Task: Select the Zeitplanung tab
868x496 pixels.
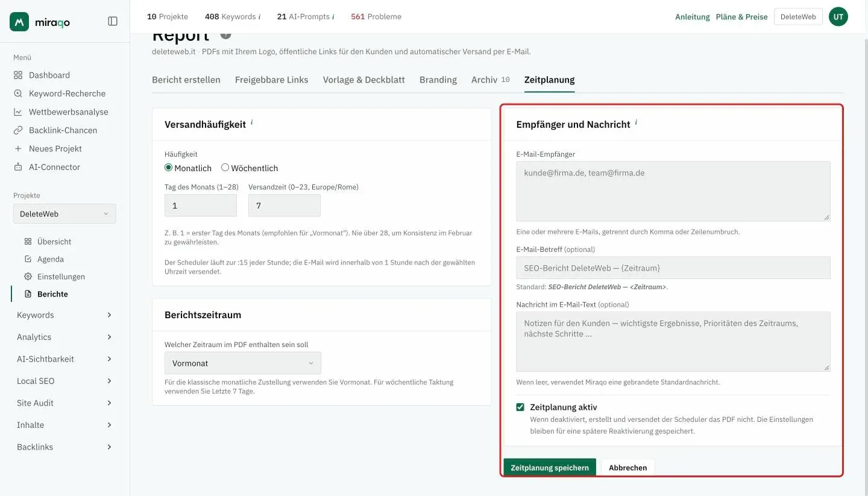Action: pos(550,80)
